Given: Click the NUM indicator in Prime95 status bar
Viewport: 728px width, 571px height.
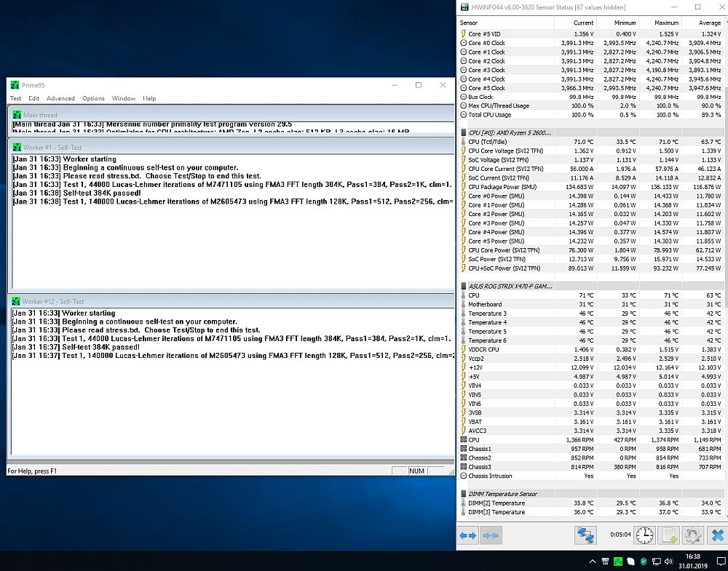Looking at the screenshot, I should tap(416, 471).
